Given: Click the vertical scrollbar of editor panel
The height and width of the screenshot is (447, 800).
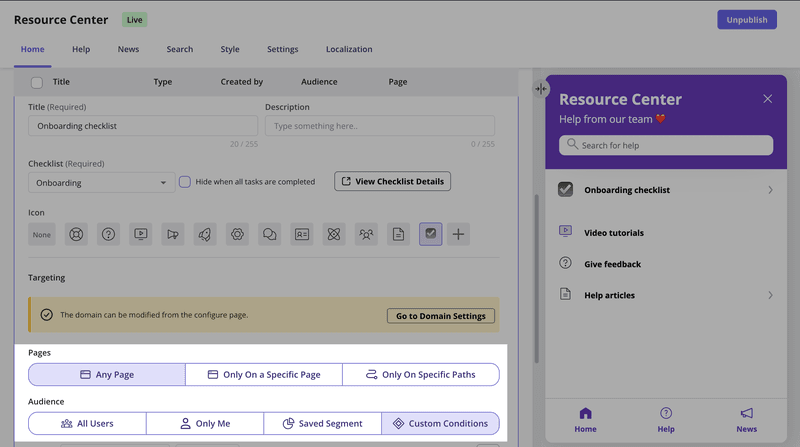Looking at the screenshot, I should click(537, 278).
